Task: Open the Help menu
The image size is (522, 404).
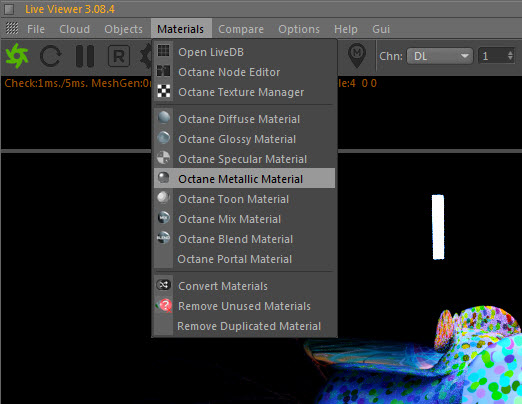Action: click(346, 29)
